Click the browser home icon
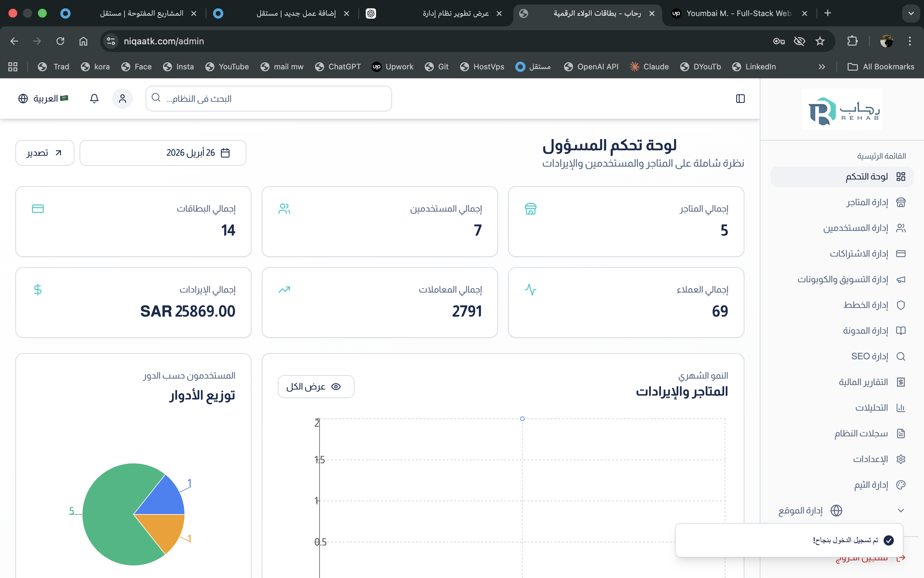Image resolution: width=924 pixels, height=578 pixels. tap(83, 41)
